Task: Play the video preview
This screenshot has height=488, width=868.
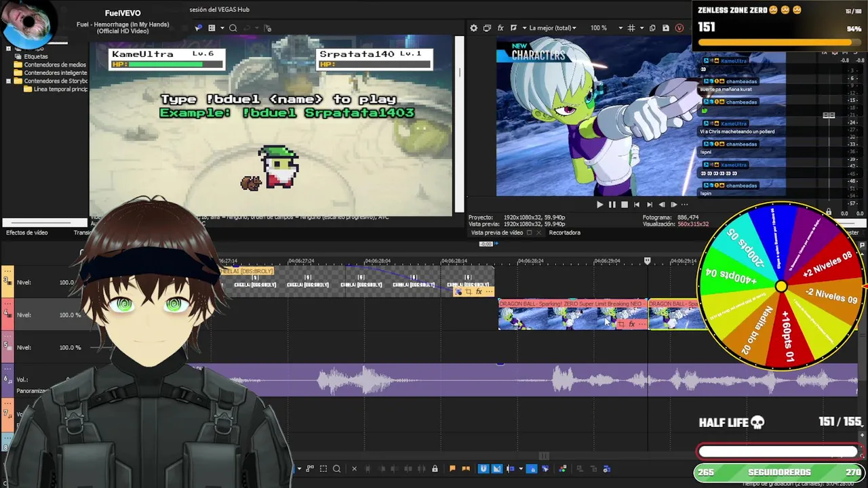Action: [599, 204]
